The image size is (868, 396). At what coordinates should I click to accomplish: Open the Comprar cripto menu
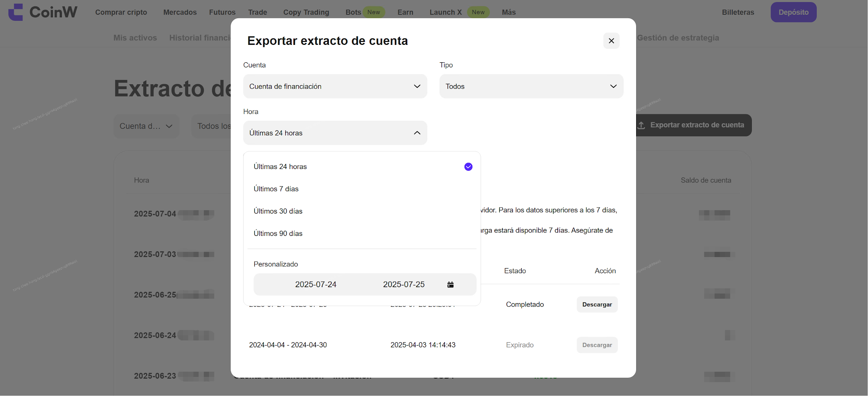pos(121,12)
